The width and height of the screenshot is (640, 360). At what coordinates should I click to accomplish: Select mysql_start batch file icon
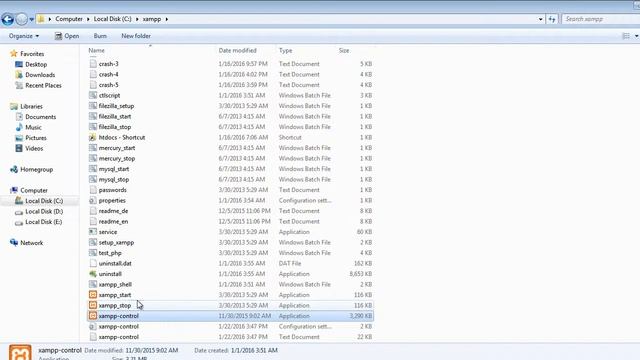(93, 169)
